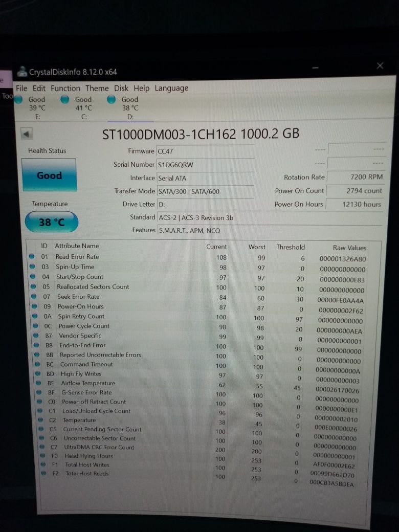Click the Interface field Serial ATA

point(205,178)
